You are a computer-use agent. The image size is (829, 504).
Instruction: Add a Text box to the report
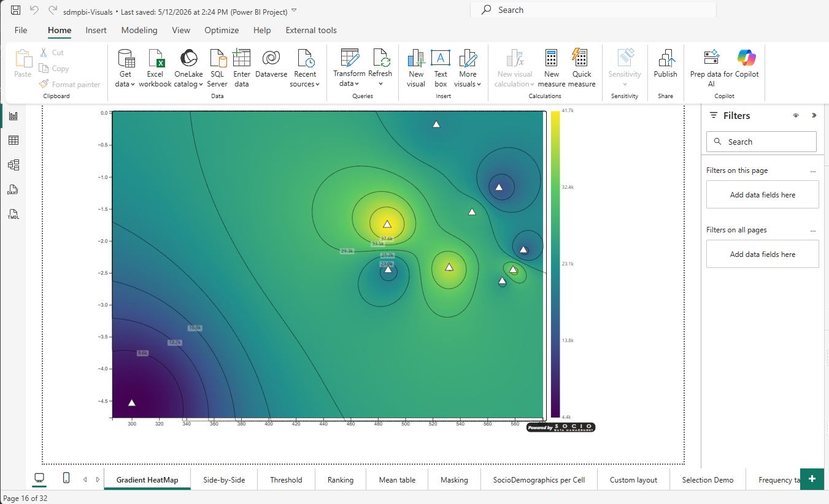[x=441, y=68]
